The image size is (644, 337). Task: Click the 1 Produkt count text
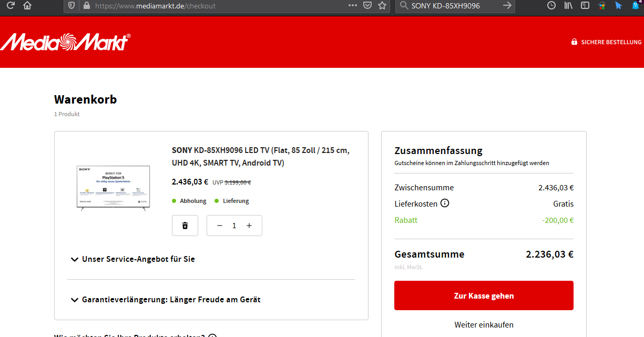click(x=67, y=114)
